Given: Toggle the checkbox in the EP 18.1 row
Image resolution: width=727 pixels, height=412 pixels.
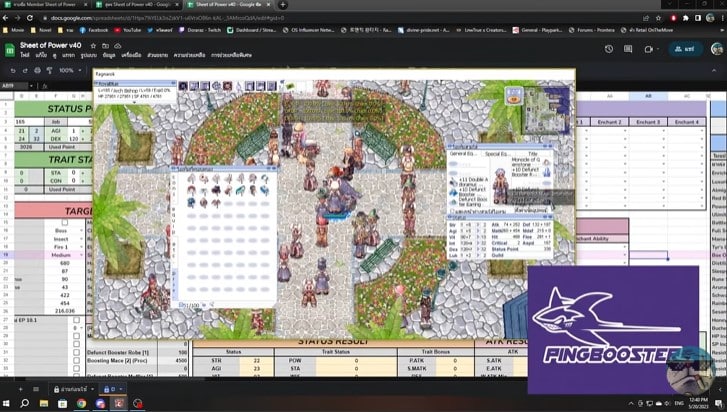Looking at the screenshot, I should click(76, 320).
